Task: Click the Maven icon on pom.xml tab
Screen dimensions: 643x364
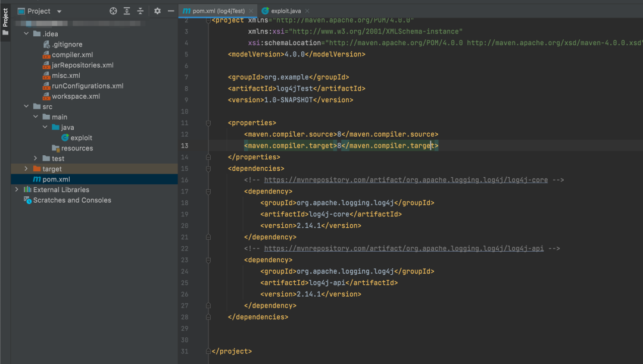Action: (186, 11)
